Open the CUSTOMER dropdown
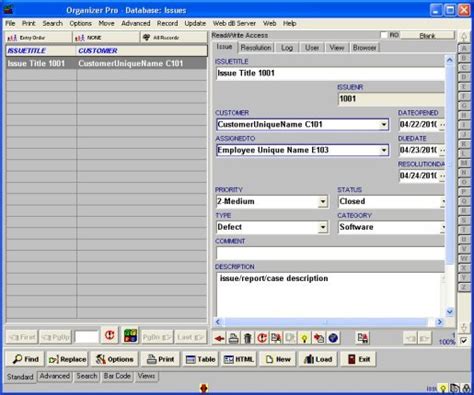This screenshot has width=474, height=395. pos(384,125)
